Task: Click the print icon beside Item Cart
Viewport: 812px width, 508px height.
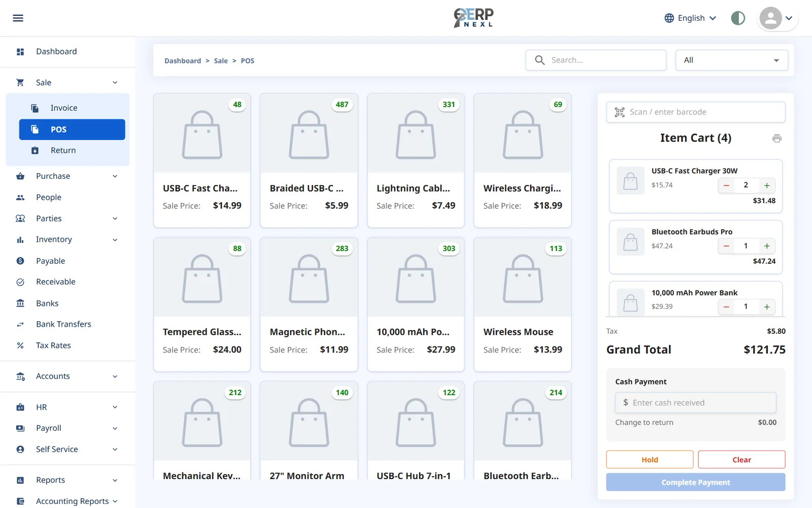Action: 777,138
